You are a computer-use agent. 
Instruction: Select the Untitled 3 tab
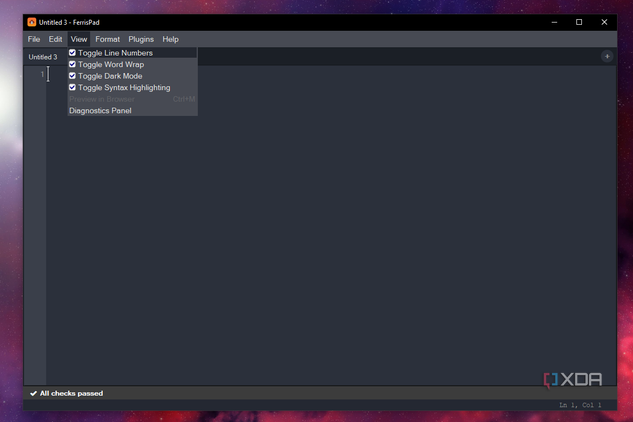coord(43,57)
